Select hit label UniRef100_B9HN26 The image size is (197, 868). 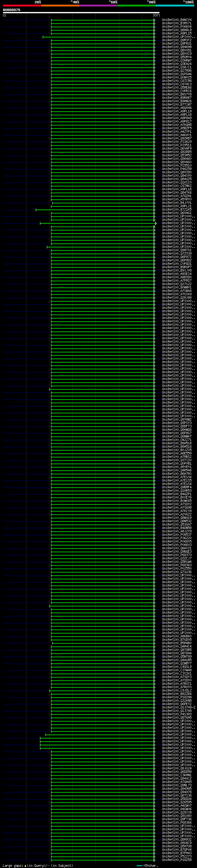[177, 101]
